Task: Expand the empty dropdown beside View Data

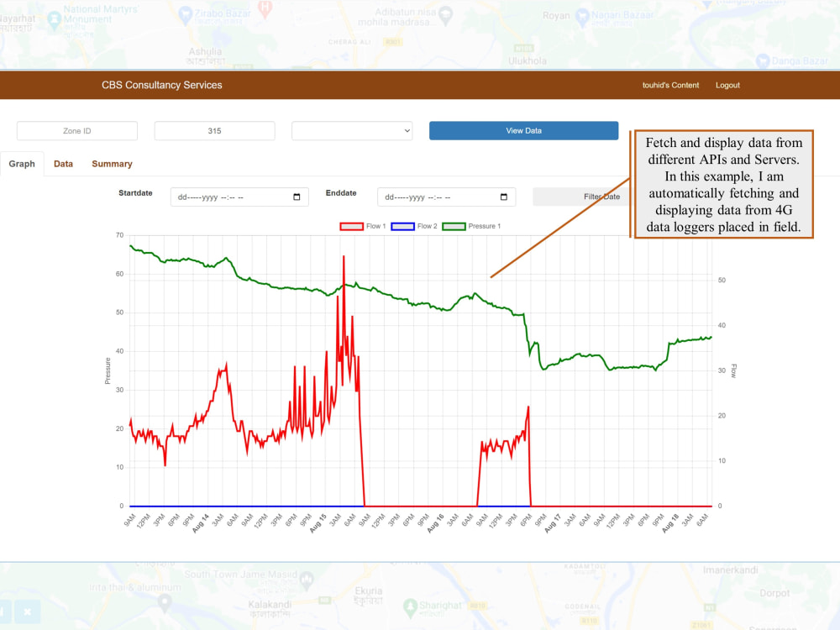Action: click(x=352, y=131)
